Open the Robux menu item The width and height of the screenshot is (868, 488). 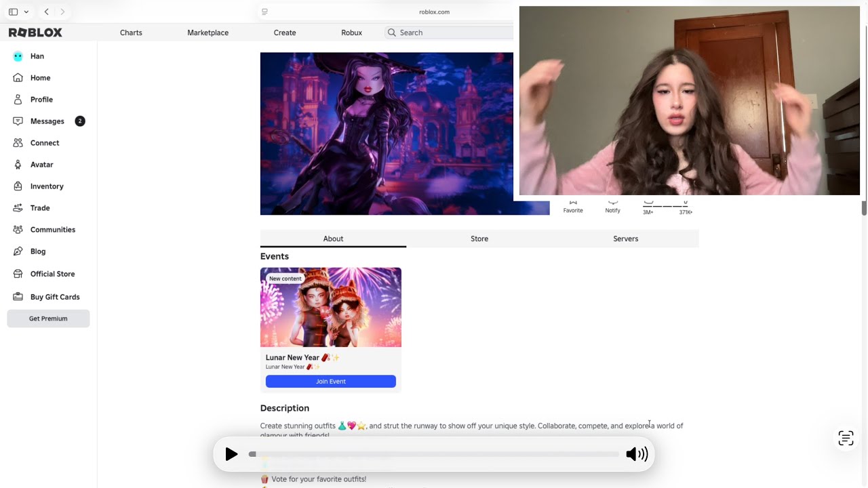[351, 33]
